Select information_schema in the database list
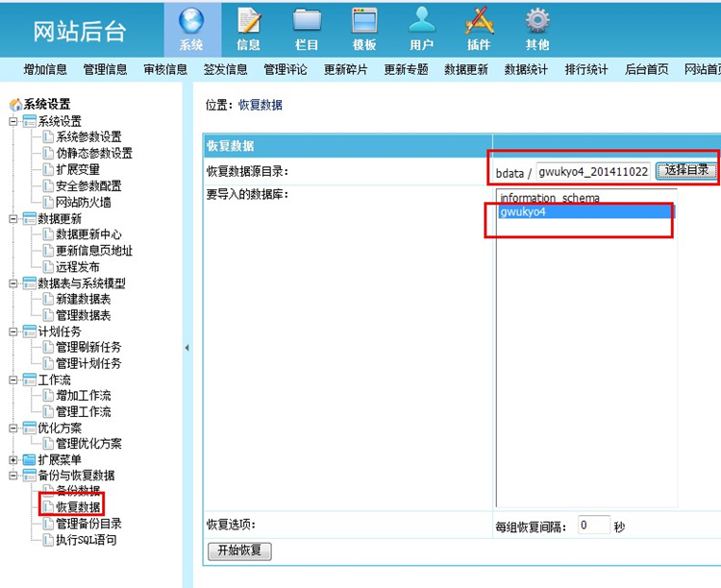 (x=549, y=198)
